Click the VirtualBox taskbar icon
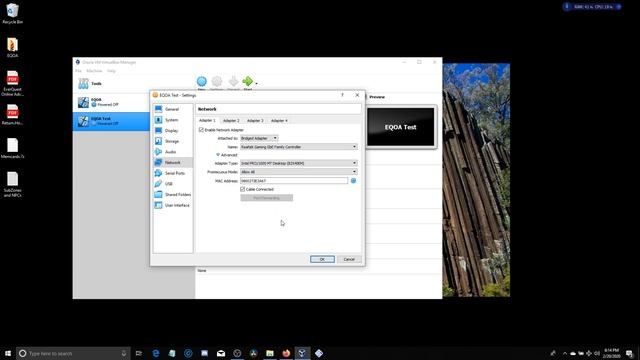The width and height of the screenshot is (640, 360). point(302,353)
